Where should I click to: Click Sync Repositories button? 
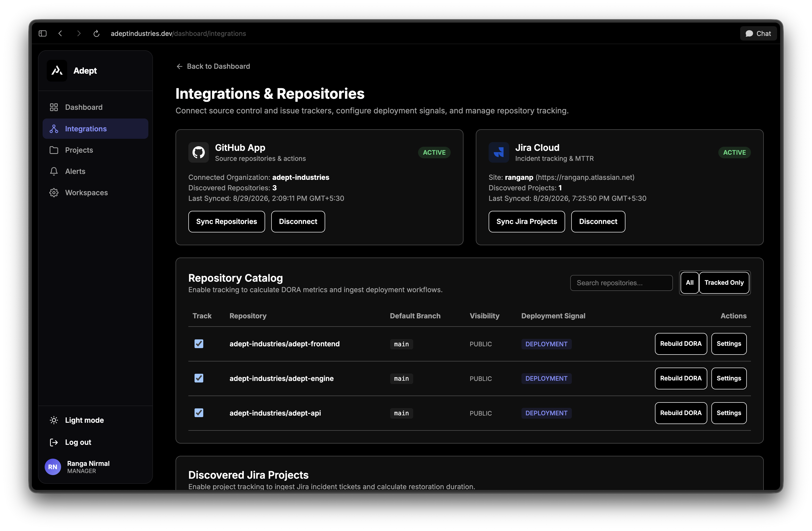227,221
